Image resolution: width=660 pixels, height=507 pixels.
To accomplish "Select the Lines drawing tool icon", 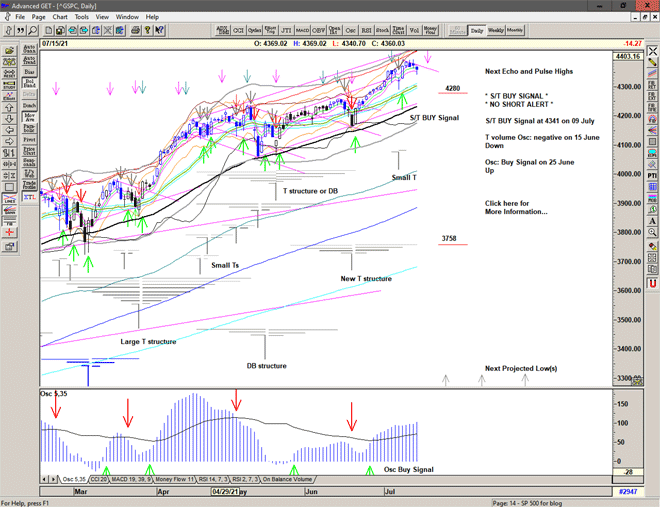I will pos(9,201).
